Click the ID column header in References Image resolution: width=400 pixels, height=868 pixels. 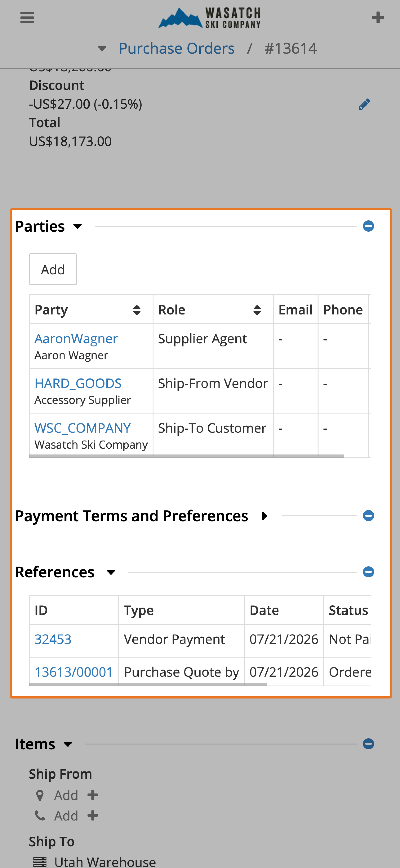(74, 610)
